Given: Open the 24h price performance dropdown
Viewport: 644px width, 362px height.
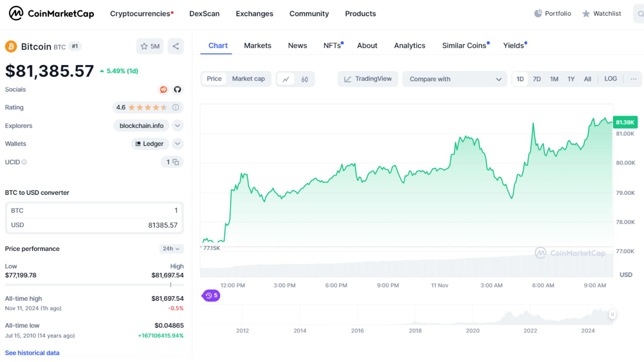Looking at the screenshot, I should 171,249.
